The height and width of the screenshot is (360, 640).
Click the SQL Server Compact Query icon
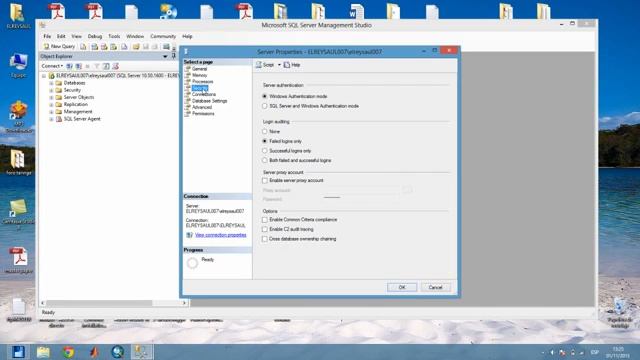point(124,47)
